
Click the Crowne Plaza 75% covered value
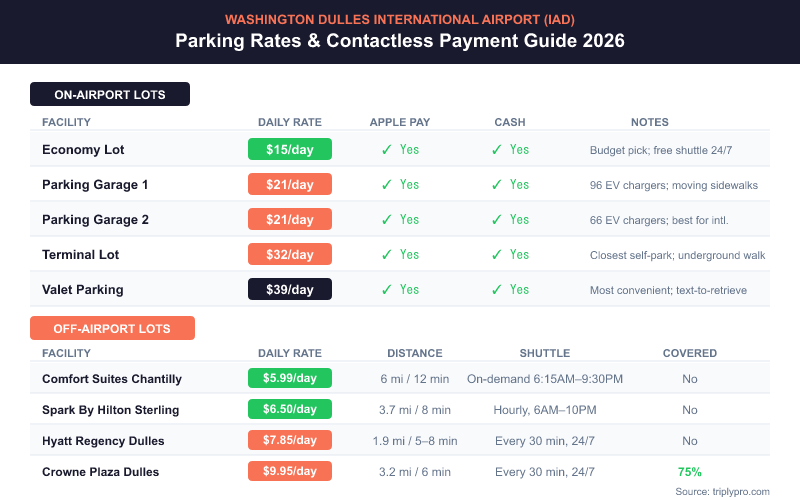click(690, 472)
